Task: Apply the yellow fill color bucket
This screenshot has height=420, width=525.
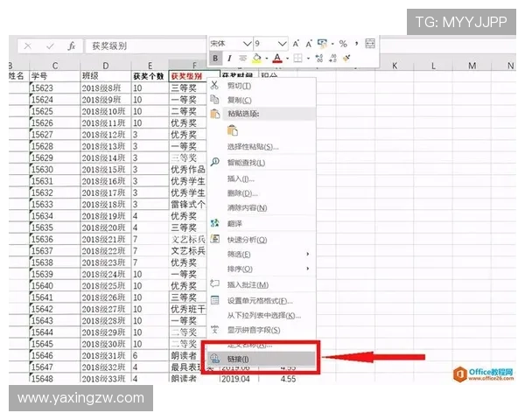Action: click(256, 59)
